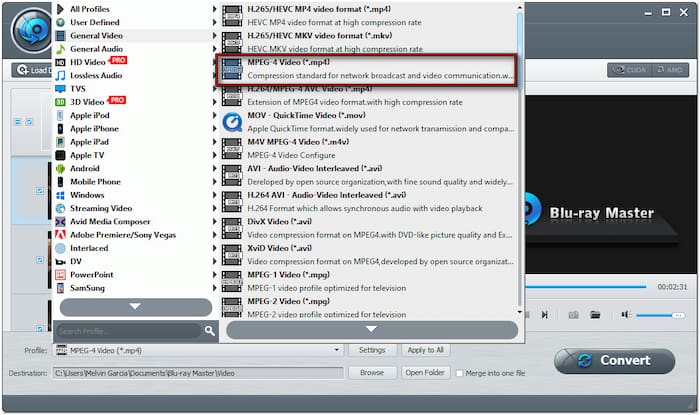Click the Convert button
This screenshot has height=415, width=700.
point(615,361)
